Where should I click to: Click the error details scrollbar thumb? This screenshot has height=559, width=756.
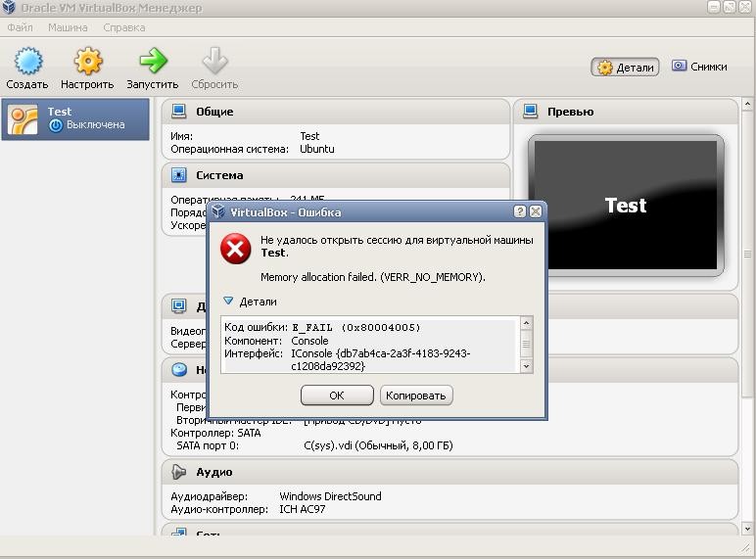coord(526,344)
